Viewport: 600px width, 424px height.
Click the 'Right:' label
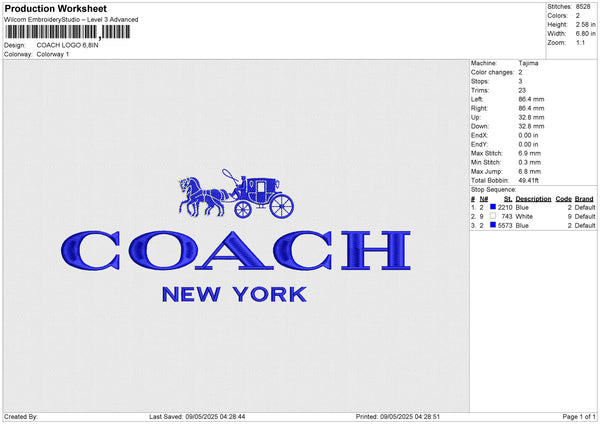click(479, 108)
